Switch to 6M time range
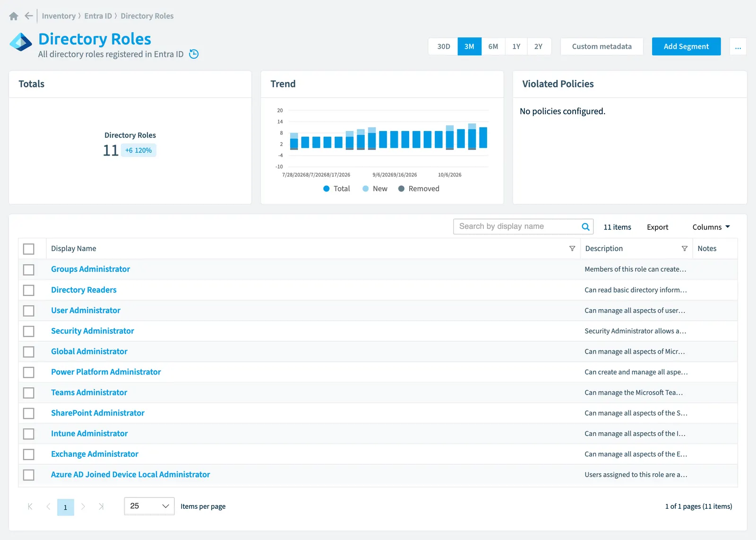This screenshot has width=756, height=540. click(x=493, y=46)
